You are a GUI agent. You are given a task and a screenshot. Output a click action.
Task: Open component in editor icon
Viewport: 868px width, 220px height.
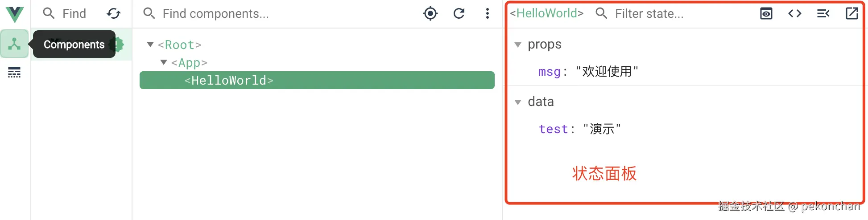point(851,14)
